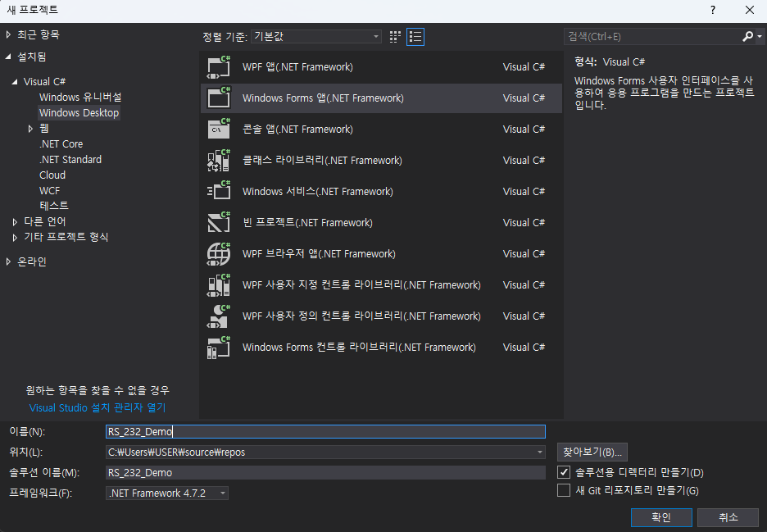Viewport: 767px width, 532px height.
Task: Open the 정렬 기준 sort dropdown
Action: pyautogui.click(x=316, y=36)
